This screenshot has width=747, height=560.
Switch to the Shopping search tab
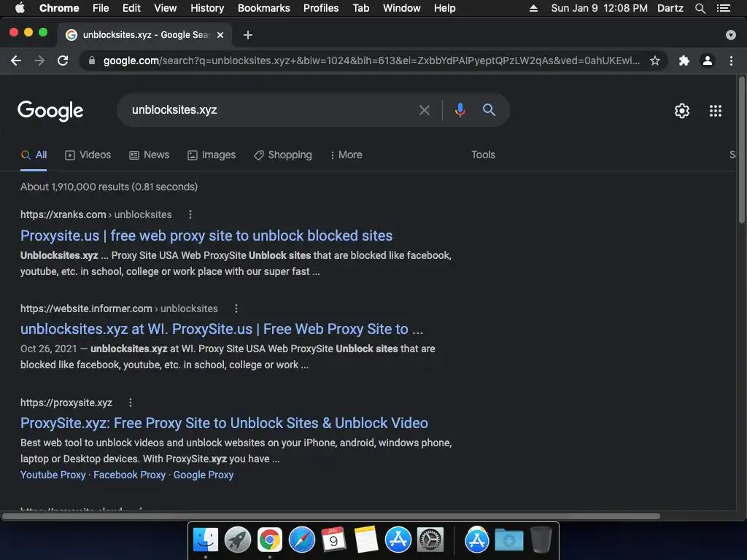[x=283, y=155]
